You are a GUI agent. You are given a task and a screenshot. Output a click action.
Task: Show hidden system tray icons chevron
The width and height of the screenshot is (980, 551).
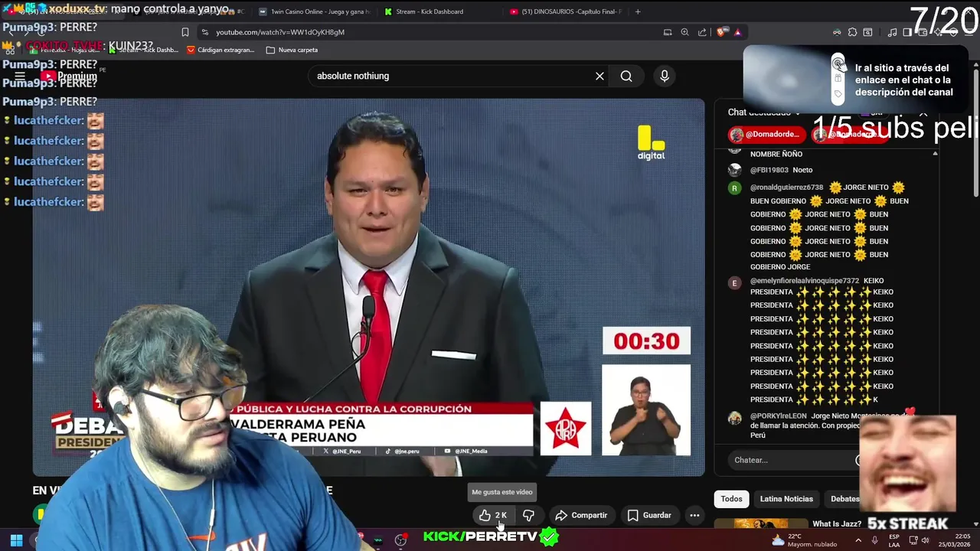pyautogui.click(x=857, y=540)
